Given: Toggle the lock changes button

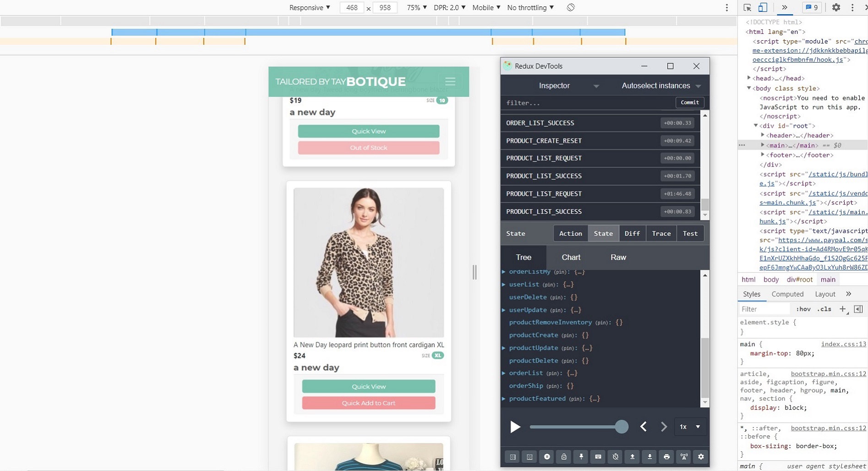Looking at the screenshot, I should [564, 457].
